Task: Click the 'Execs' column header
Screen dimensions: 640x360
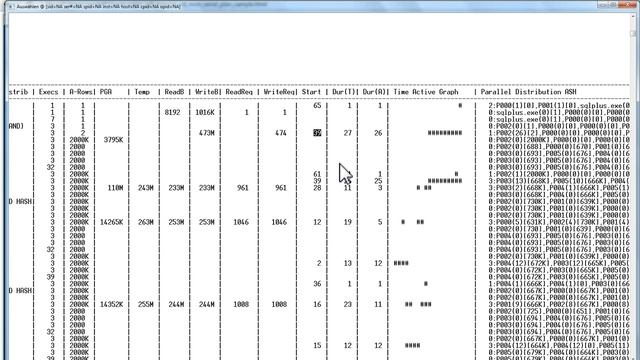Action: [48, 92]
